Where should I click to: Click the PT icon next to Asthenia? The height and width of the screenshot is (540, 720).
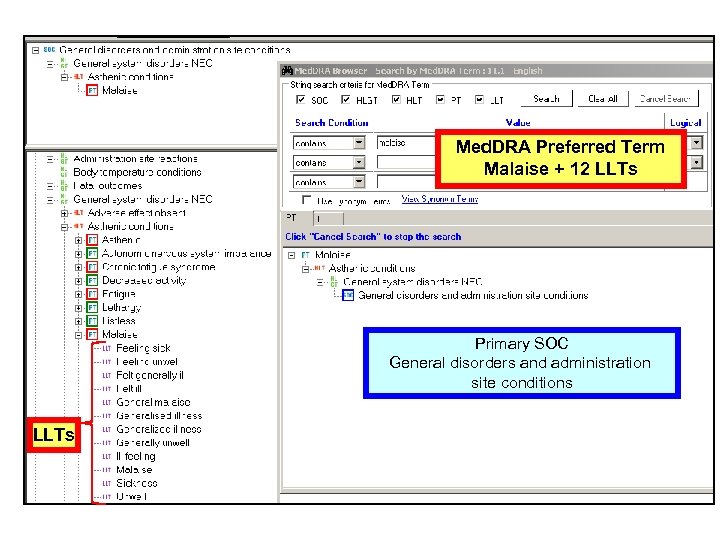click(x=92, y=240)
